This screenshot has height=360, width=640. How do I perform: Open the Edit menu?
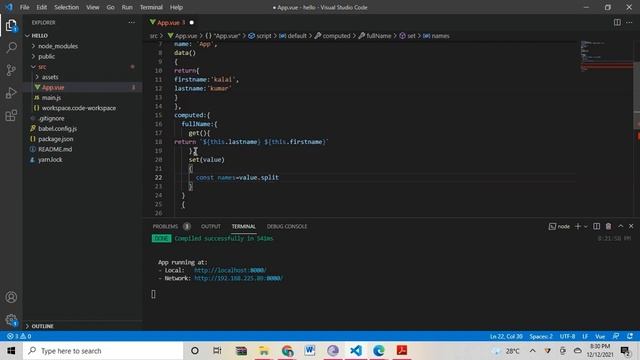point(42,7)
